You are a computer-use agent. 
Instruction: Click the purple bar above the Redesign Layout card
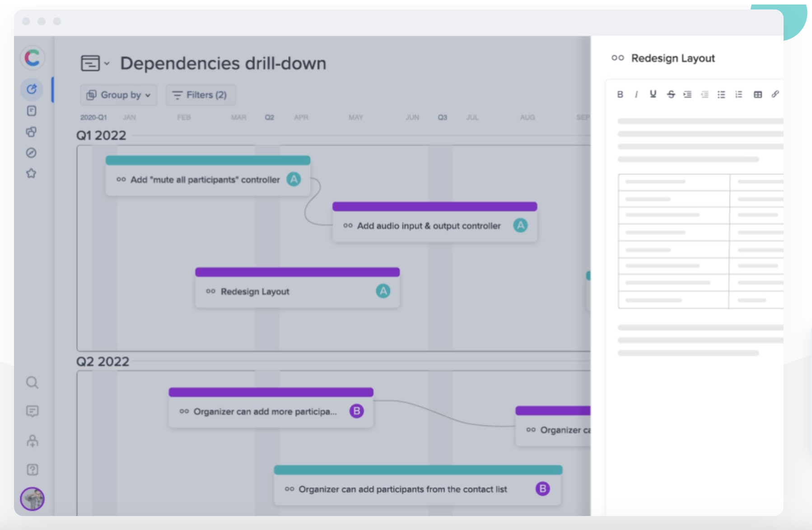coord(298,272)
